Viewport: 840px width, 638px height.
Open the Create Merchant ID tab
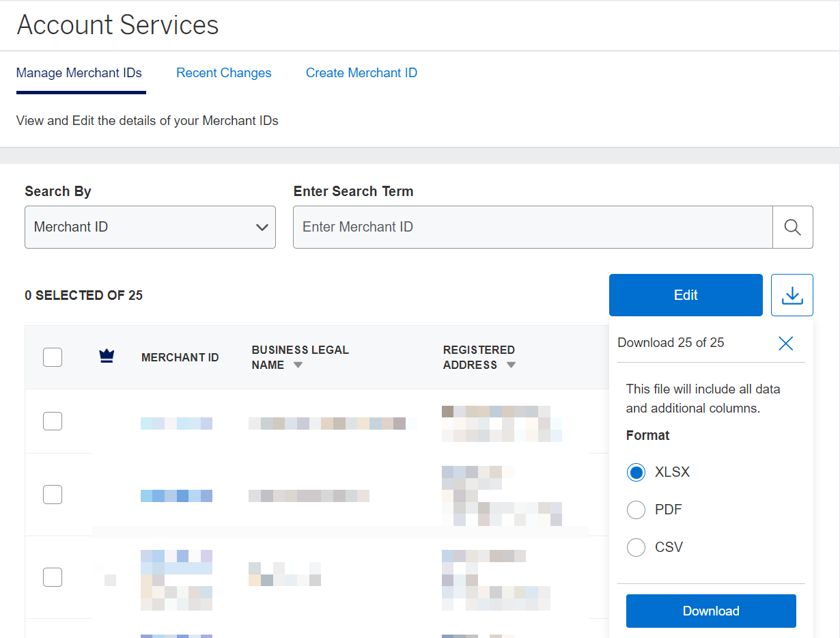coord(361,72)
